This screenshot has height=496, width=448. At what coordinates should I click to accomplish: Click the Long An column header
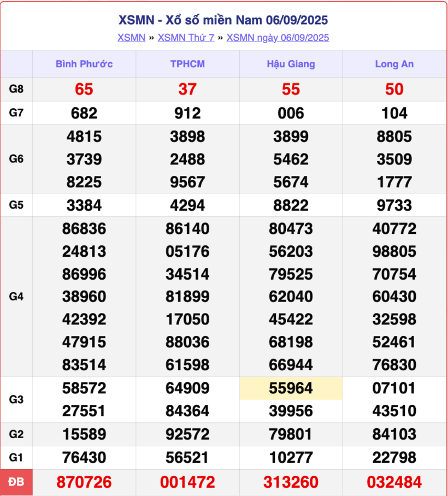click(394, 64)
